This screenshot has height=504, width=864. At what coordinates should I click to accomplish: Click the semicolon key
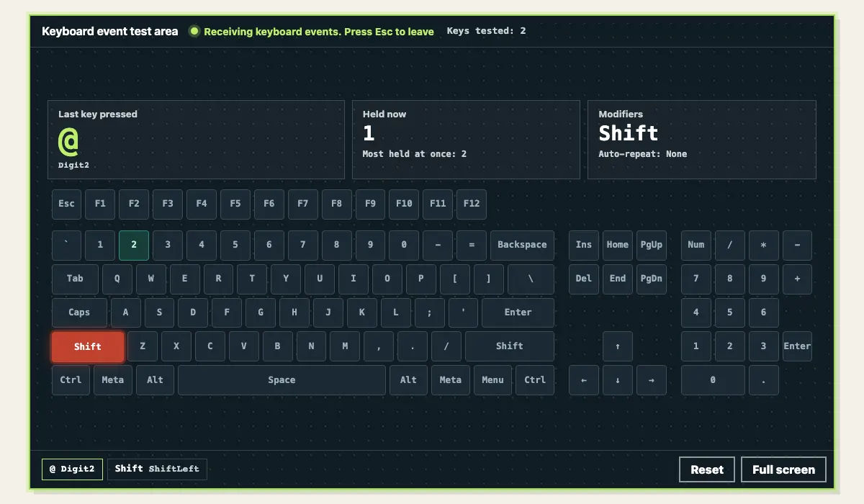coord(430,312)
